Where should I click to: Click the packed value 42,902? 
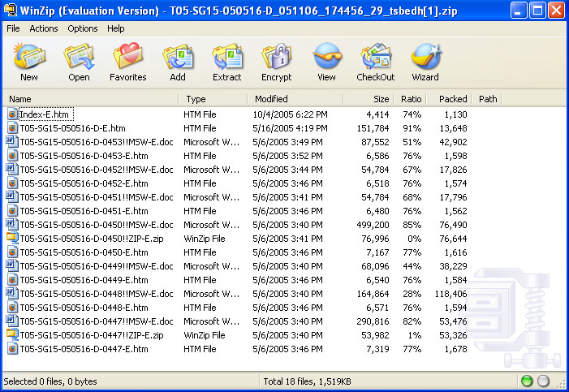tap(453, 142)
